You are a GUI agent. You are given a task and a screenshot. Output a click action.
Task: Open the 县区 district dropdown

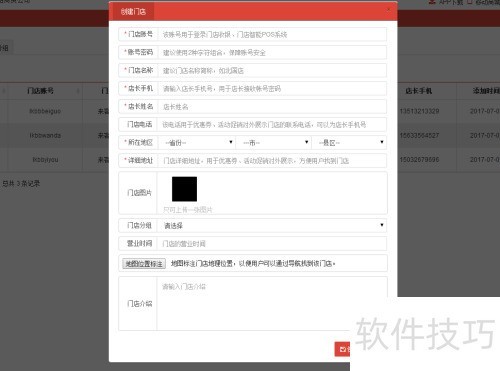point(349,143)
